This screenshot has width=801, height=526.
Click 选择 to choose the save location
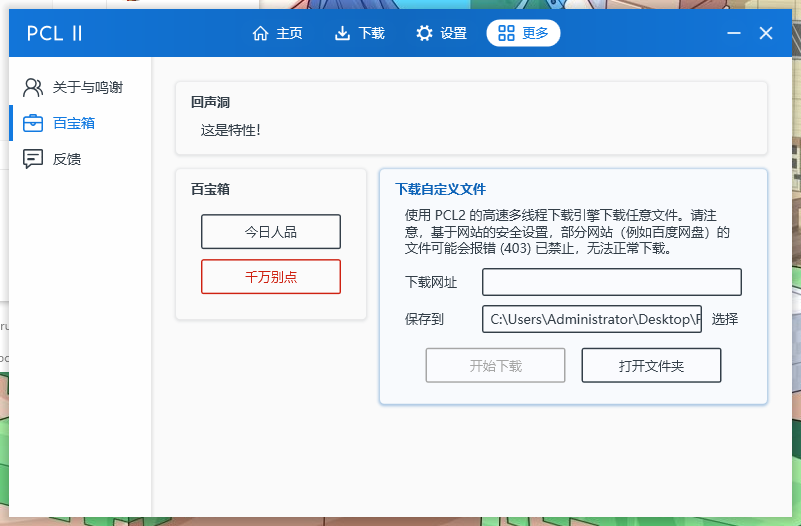tap(725, 319)
